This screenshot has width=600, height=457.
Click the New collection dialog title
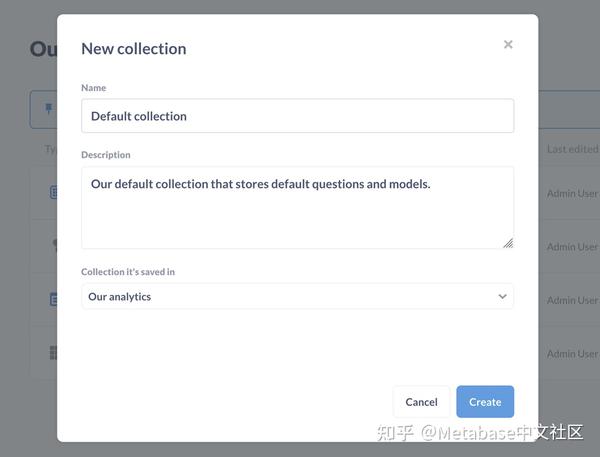[x=133, y=48]
